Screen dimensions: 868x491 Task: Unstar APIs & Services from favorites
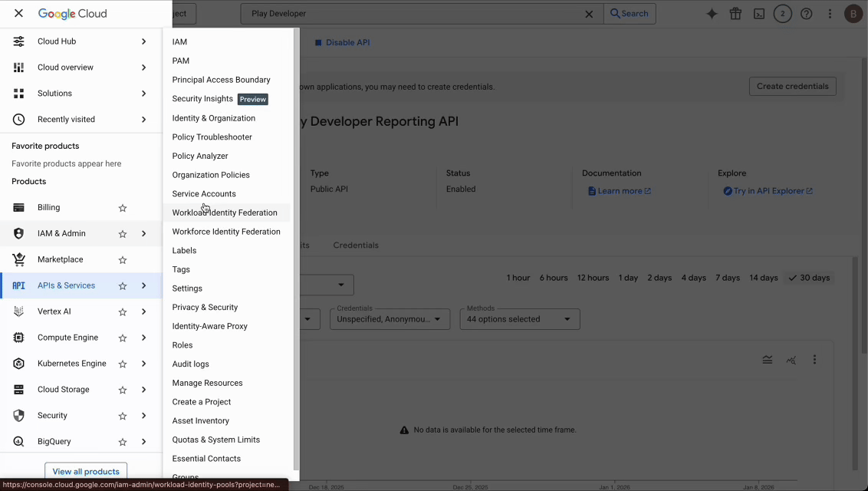click(x=122, y=285)
